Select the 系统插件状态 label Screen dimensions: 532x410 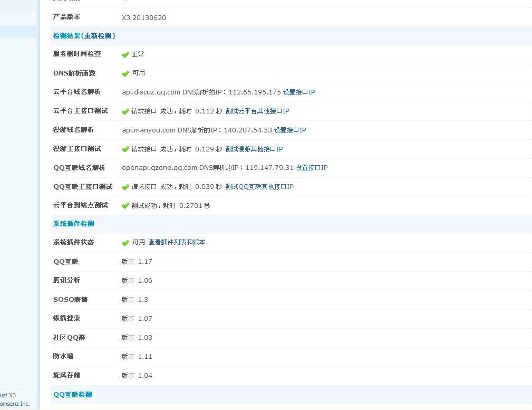click(74, 242)
